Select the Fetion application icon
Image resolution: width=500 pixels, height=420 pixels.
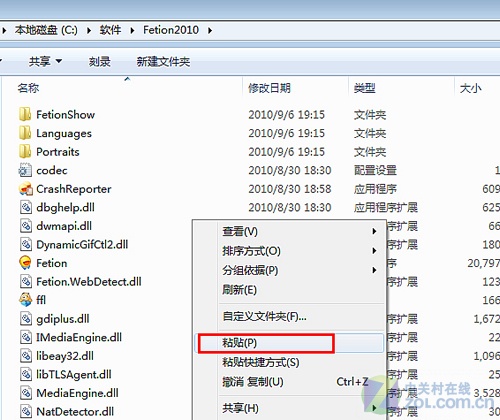click(x=25, y=263)
